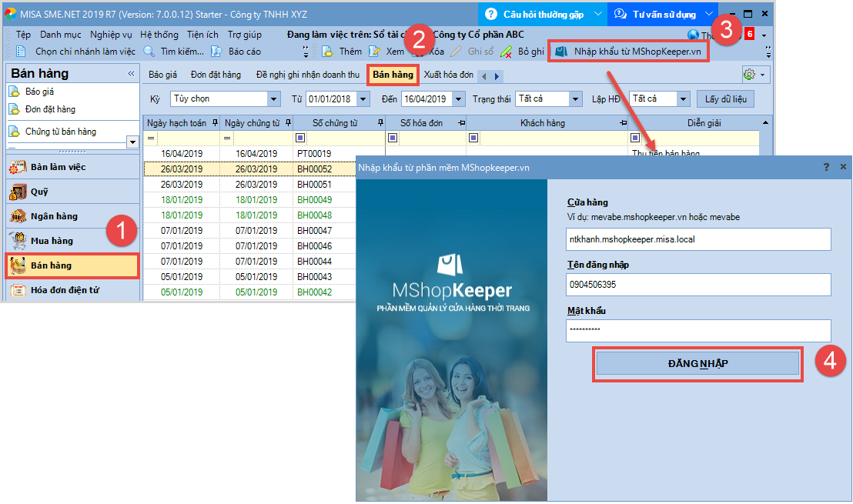Click the globe icon in the menu bar
This screenshot has height=504, width=853.
coord(693,35)
